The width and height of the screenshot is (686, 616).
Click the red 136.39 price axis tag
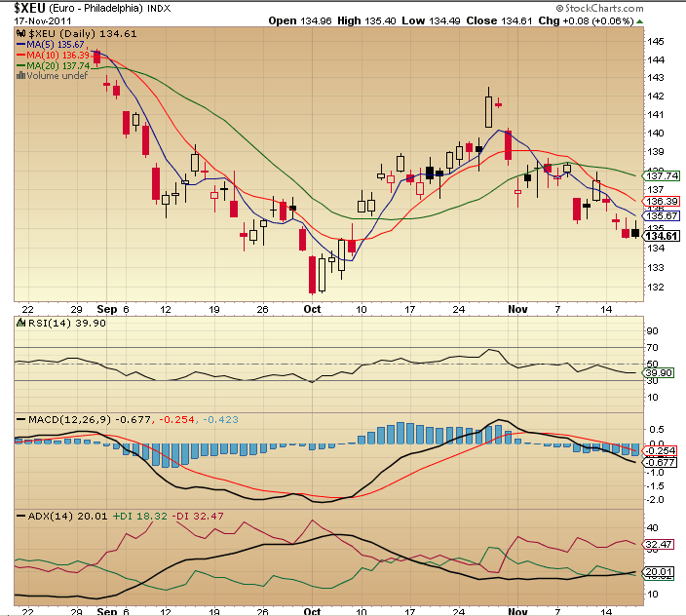661,201
